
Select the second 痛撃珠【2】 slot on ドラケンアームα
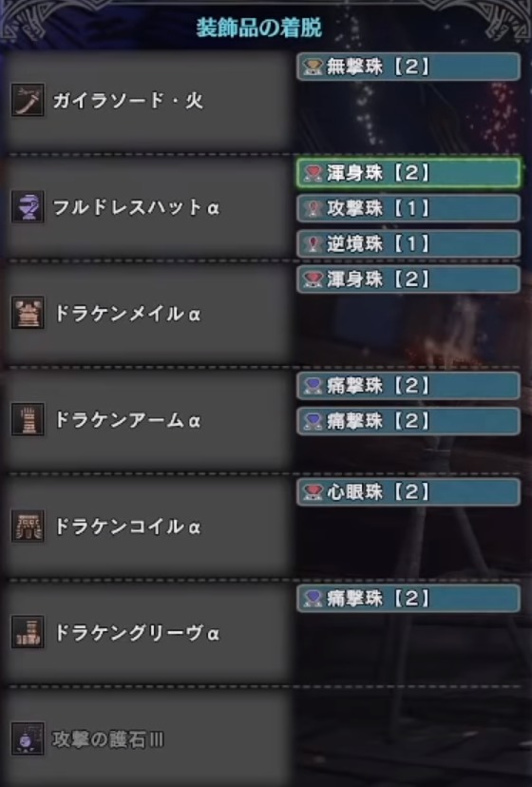(408, 421)
